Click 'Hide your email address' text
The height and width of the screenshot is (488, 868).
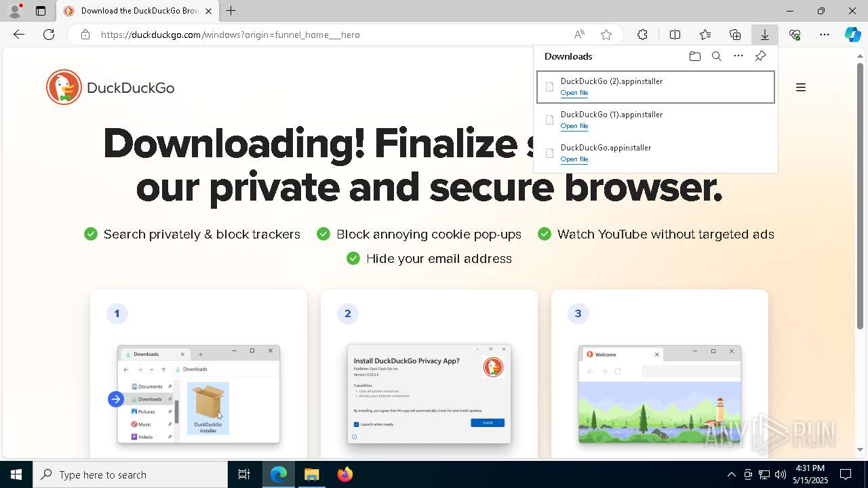pos(439,258)
